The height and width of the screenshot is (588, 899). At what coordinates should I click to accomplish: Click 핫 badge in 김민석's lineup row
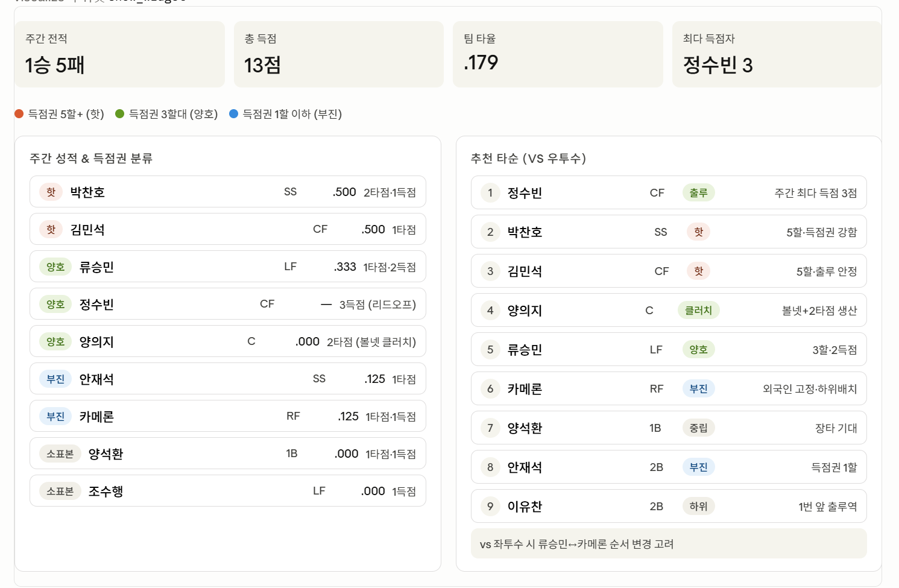tap(699, 271)
